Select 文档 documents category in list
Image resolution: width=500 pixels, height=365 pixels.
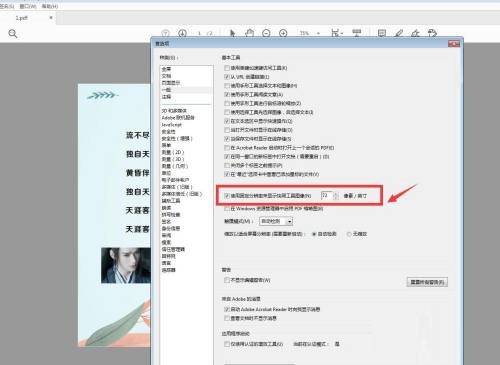(166, 76)
